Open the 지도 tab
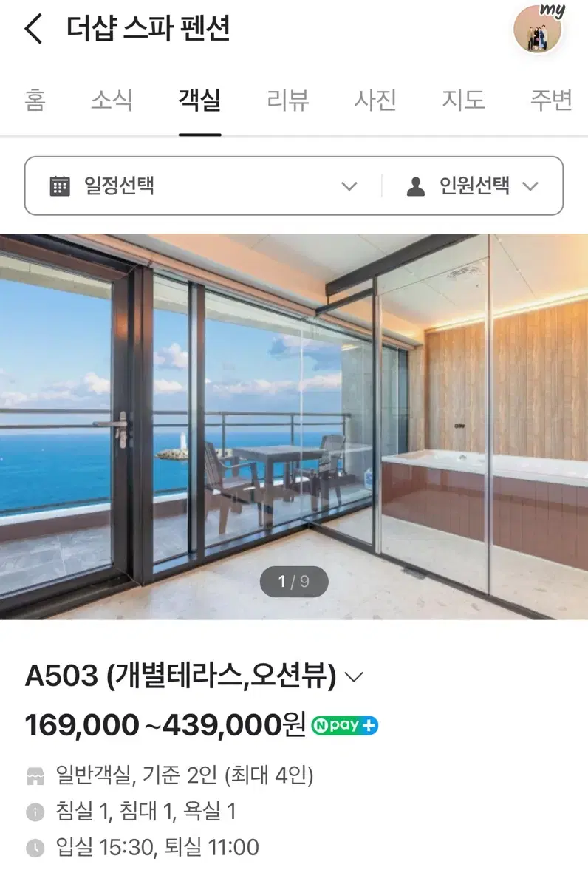The height and width of the screenshot is (887, 588). [x=463, y=100]
